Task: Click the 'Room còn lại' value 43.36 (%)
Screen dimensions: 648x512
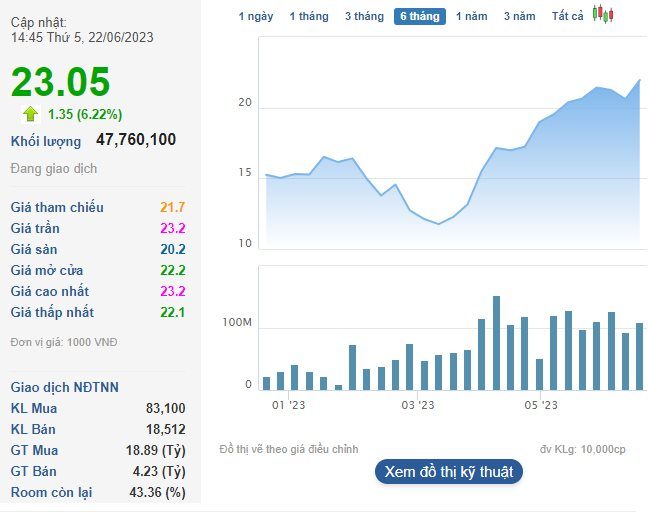Action: 157,493
